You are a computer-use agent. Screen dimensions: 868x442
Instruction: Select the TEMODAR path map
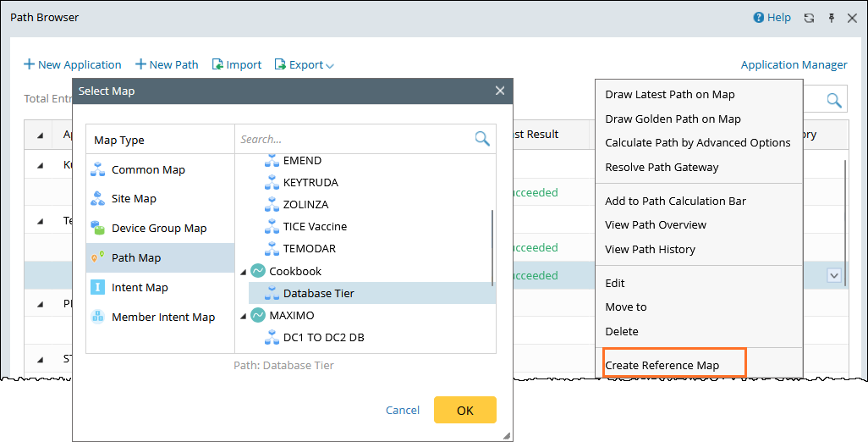point(310,249)
